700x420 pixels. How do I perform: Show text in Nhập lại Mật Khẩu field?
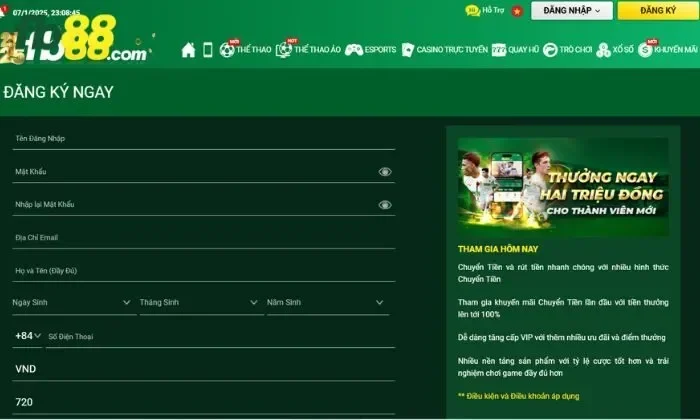[385, 205]
